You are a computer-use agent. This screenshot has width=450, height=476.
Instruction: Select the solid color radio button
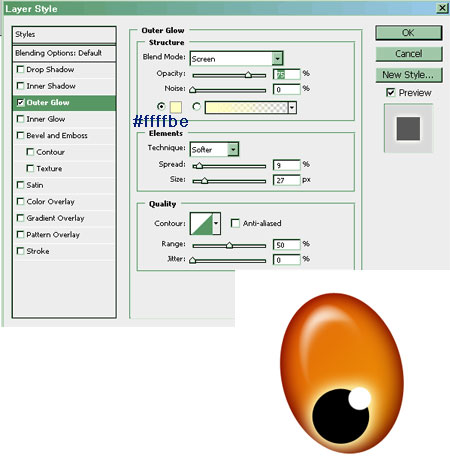click(x=161, y=107)
